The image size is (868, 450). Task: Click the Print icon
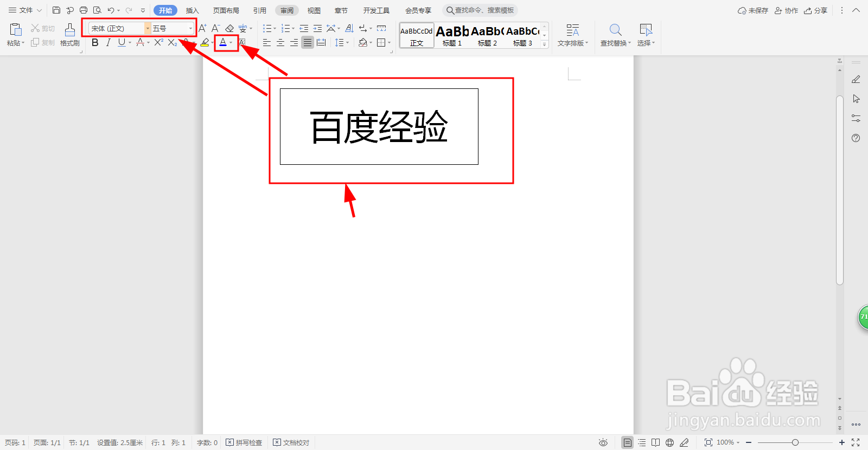coord(84,10)
